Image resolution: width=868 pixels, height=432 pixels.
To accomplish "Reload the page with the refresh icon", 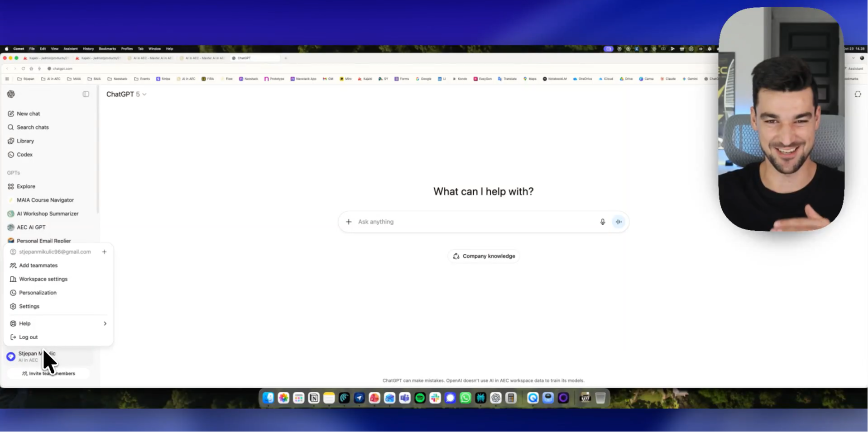I will (x=23, y=69).
